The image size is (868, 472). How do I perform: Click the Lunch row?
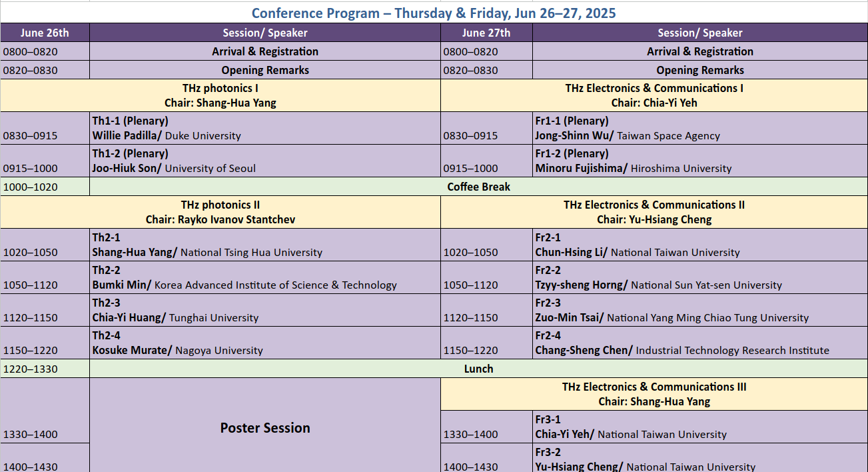coord(478,369)
